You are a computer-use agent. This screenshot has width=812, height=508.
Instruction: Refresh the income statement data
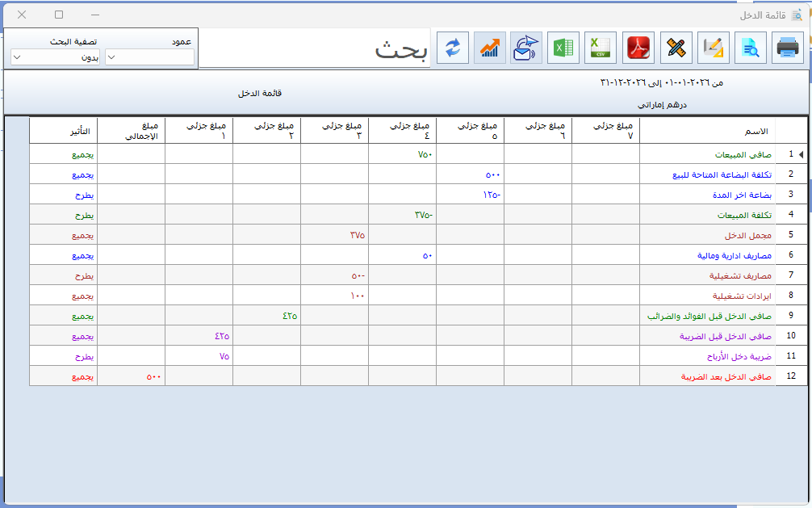452,48
